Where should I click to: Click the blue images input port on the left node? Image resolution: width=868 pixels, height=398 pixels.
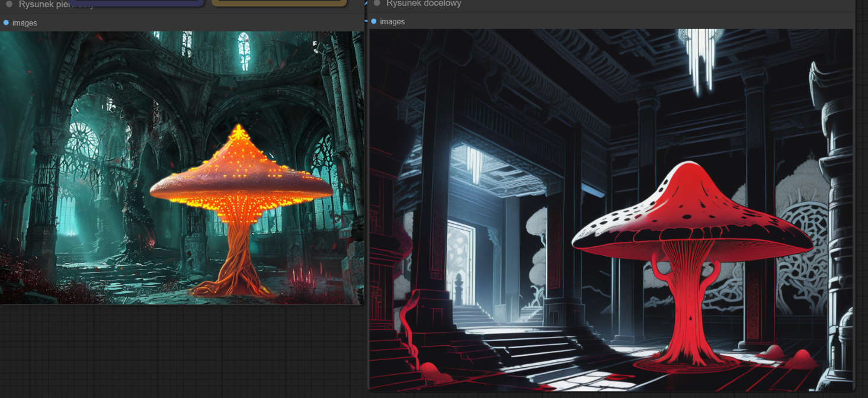pos(6,23)
